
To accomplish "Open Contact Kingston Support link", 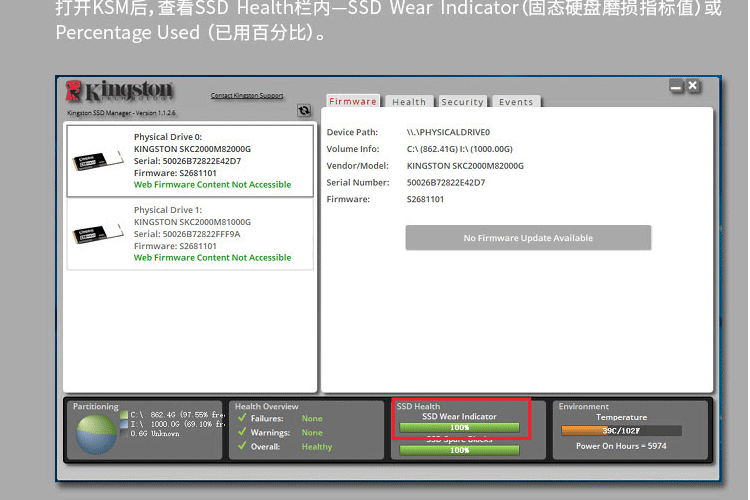I will [x=247, y=96].
